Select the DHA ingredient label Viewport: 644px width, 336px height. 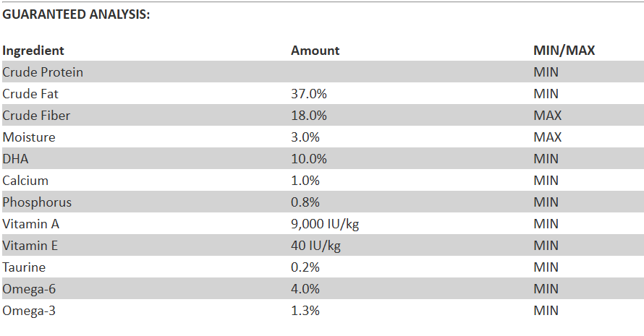[14, 159]
